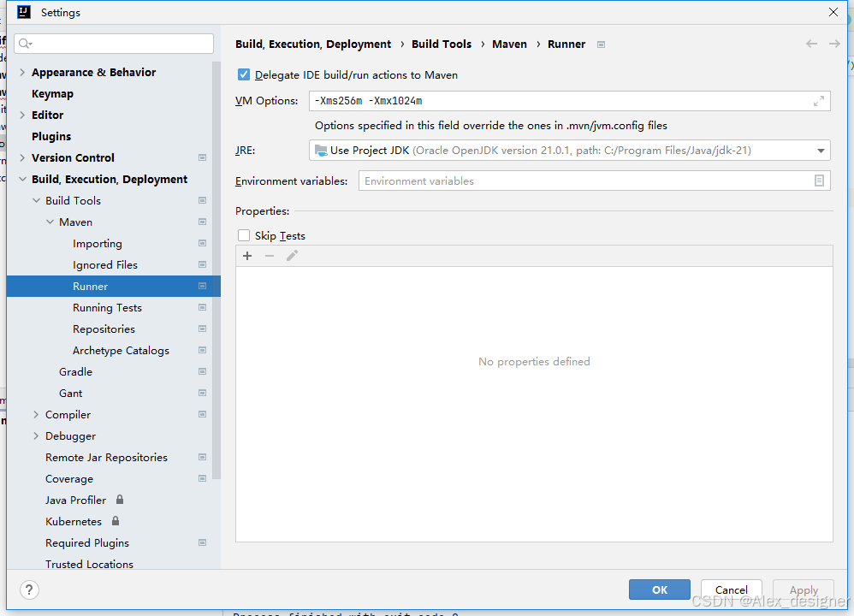The width and height of the screenshot is (854, 616).
Task: Open the Repositories settings page
Action: (104, 329)
